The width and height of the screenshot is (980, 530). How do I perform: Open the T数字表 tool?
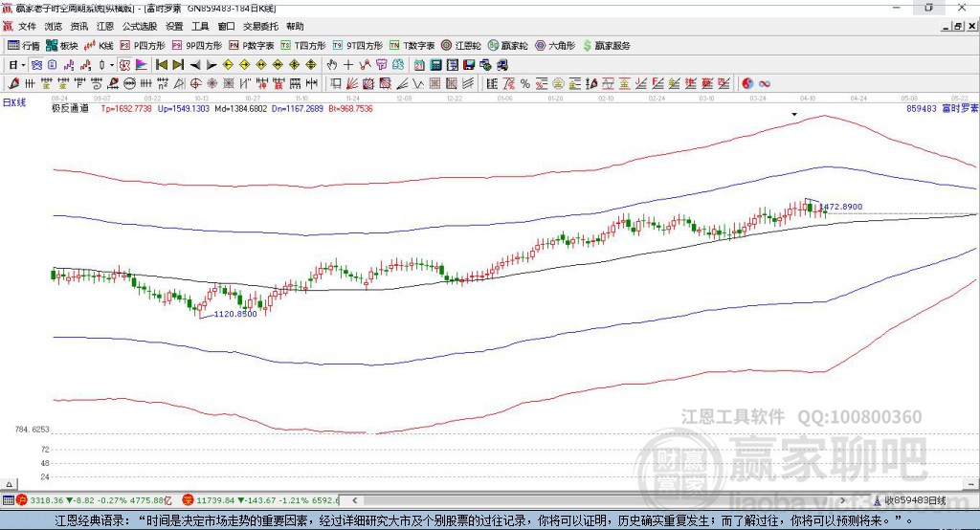pyautogui.click(x=412, y=46)
